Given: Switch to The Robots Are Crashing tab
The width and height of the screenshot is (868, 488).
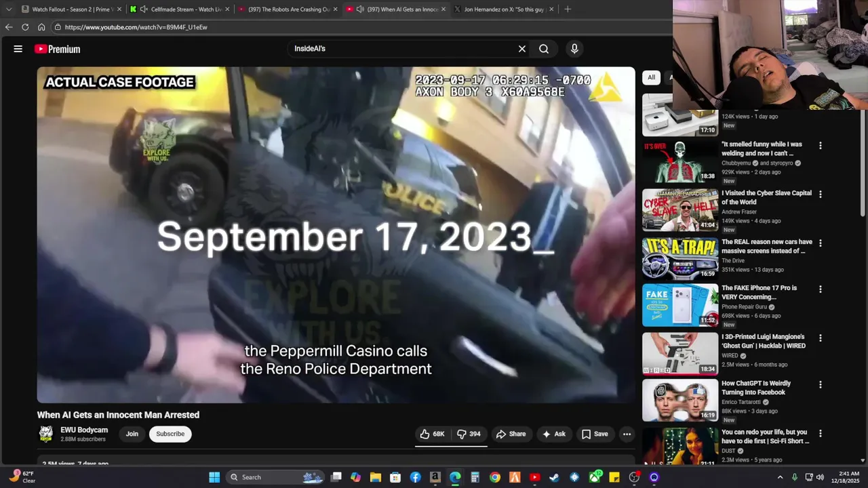Looking at the screenshot, I should pyautogui.click(x=288, y=9).
